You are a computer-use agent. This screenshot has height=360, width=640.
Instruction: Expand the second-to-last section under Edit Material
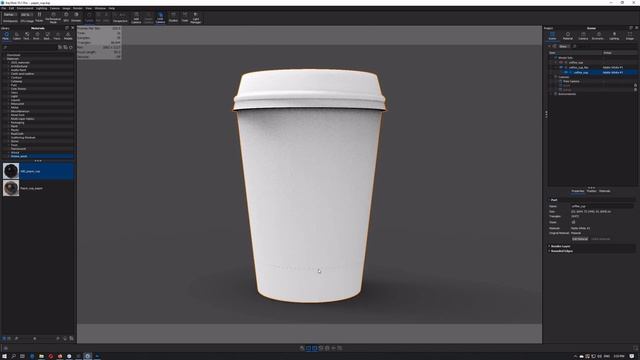[549, 246]
